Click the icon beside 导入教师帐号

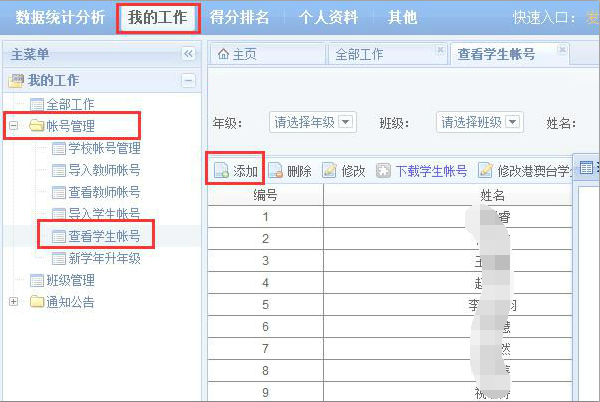59,171
